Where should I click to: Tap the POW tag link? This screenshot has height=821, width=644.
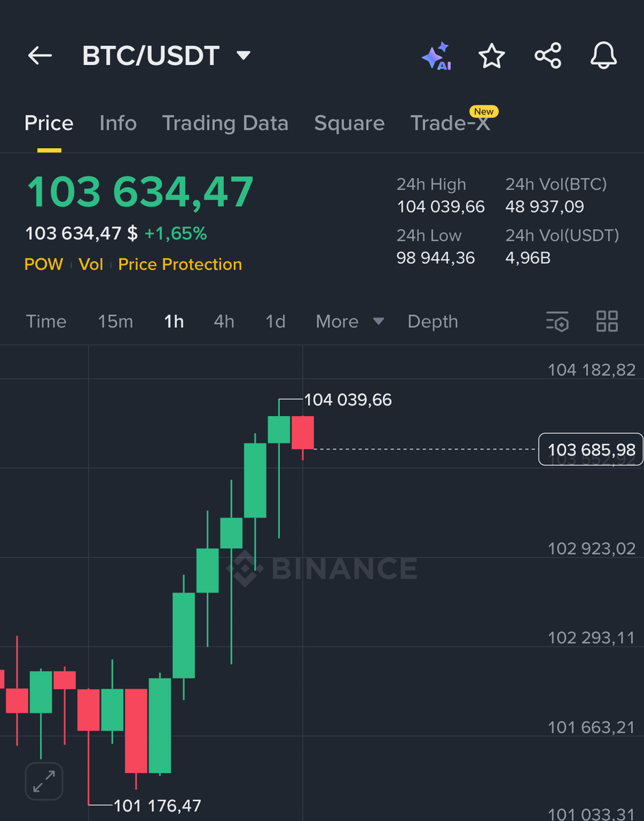click(x=44, y=264)
